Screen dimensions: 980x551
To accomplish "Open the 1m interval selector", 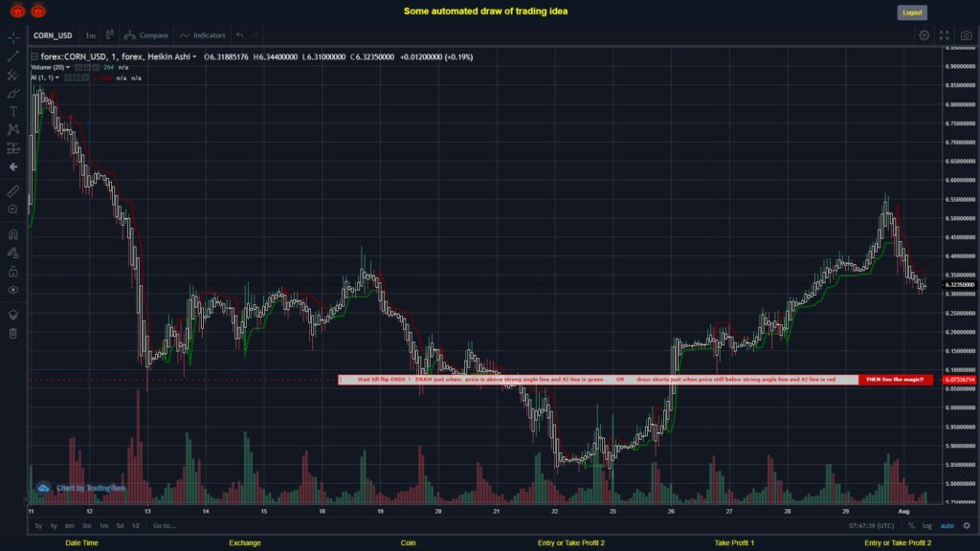I will click(91, 35).
